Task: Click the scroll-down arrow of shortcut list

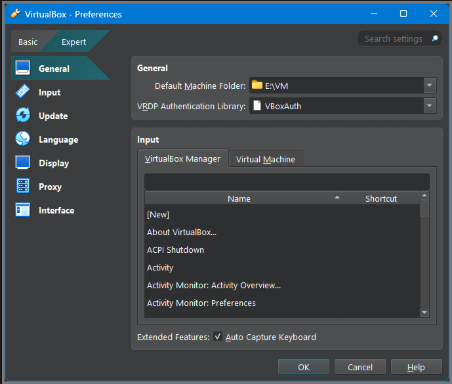Action: coord(424,312)
